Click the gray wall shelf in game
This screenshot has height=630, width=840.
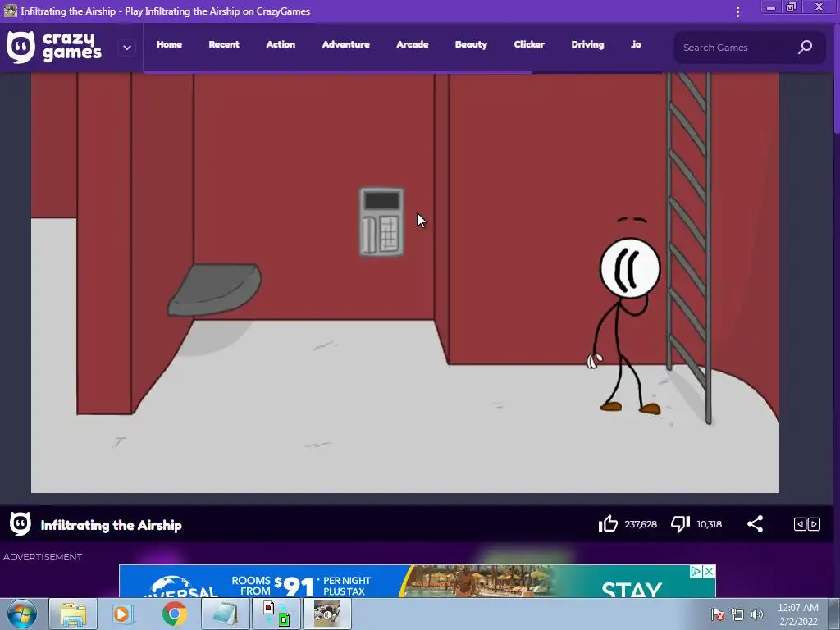pos(214,290)
